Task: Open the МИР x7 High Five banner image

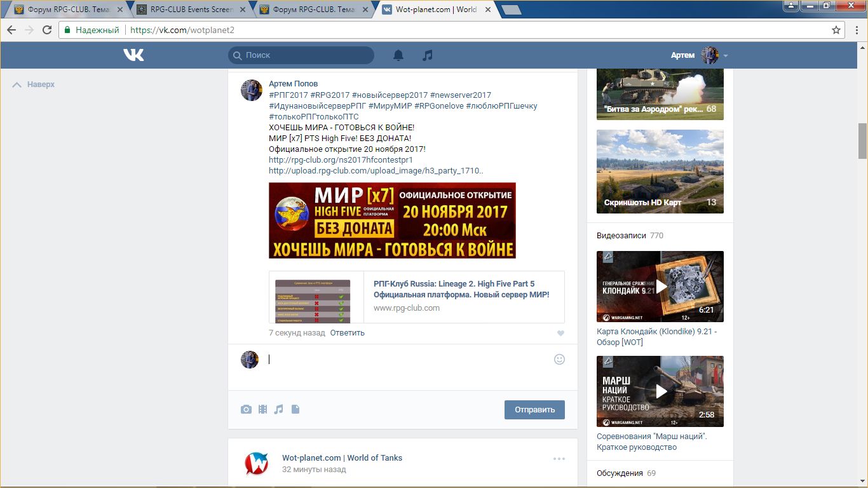Action: 392,220
